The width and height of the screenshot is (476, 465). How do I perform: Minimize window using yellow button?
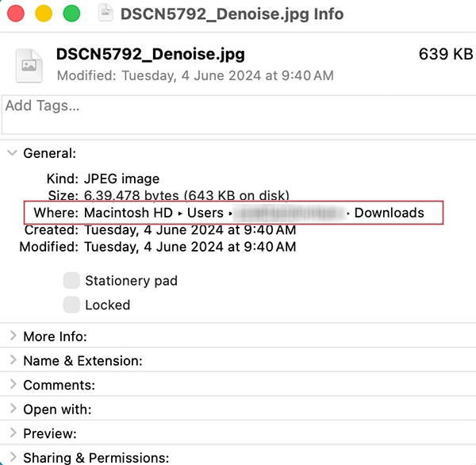pos(44,13)
